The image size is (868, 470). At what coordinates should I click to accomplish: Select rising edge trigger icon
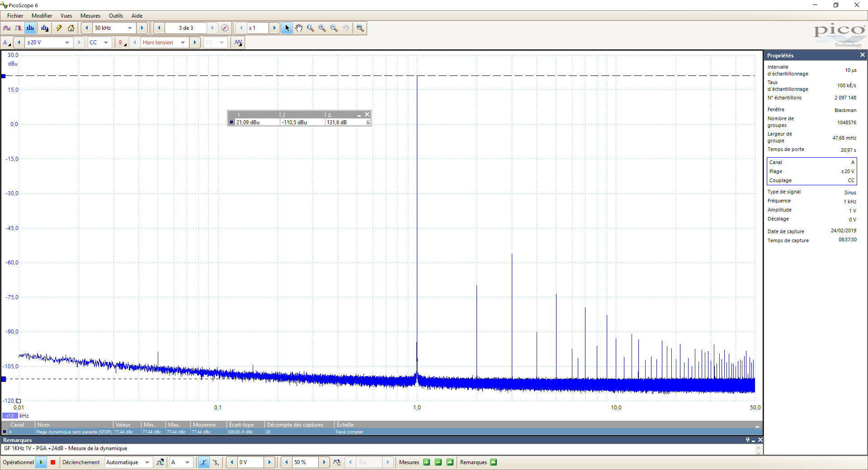click(203, 462)
